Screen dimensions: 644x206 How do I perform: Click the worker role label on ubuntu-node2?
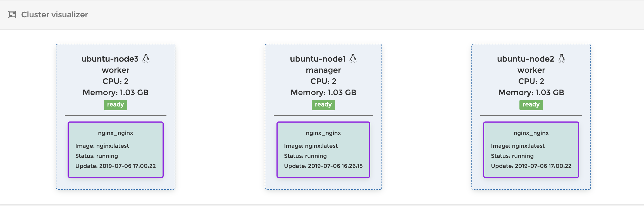point(531,70)
